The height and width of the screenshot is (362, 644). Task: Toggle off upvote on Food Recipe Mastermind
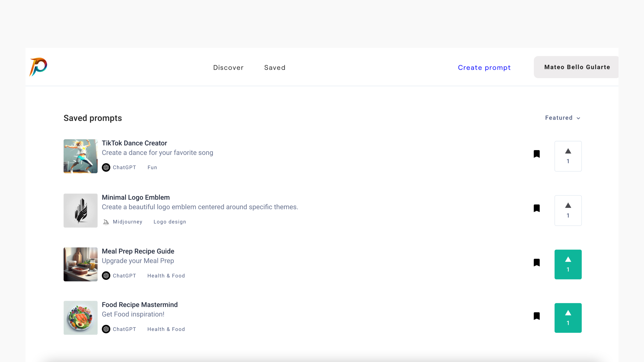[568, 318]
